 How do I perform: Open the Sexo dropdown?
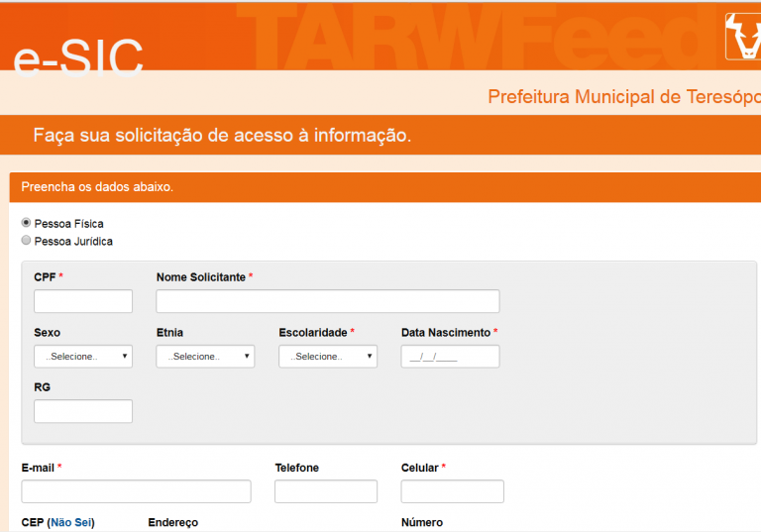pos(83,356)
